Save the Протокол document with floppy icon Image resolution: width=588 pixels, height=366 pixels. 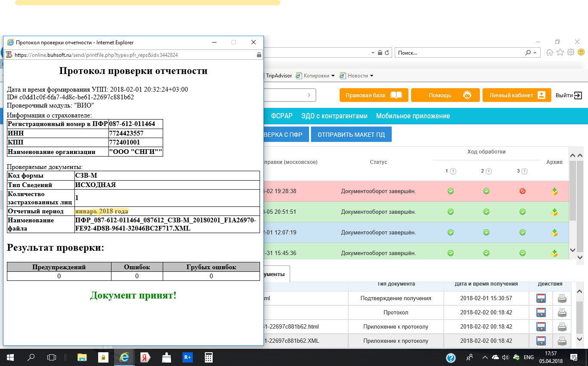pyautogui.click(x=541, y=313)
